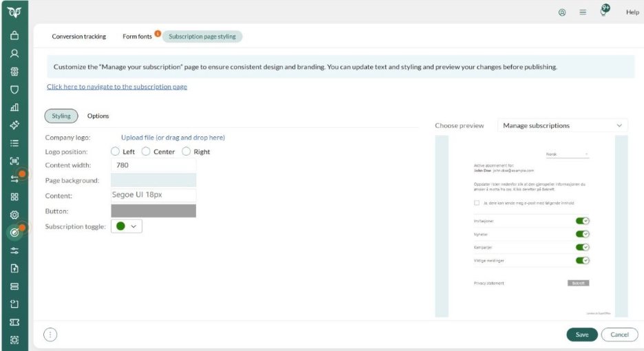Click the Save button

[x=581, y=334]
